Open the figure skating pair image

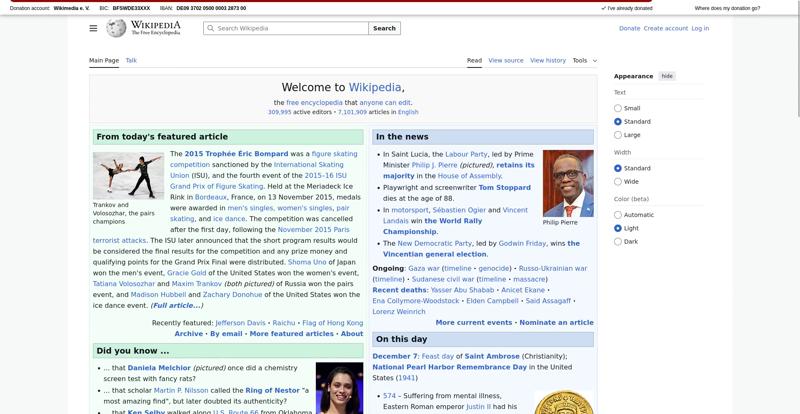(x=128, y=175)
